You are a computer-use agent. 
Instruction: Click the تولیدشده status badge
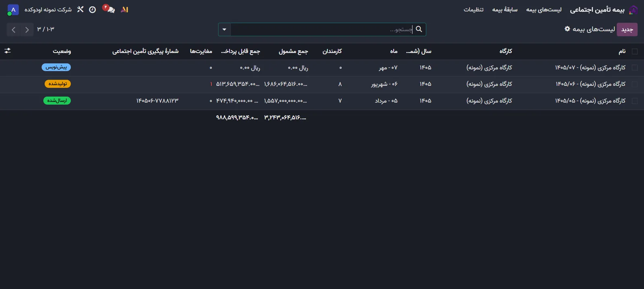(58, 84)
